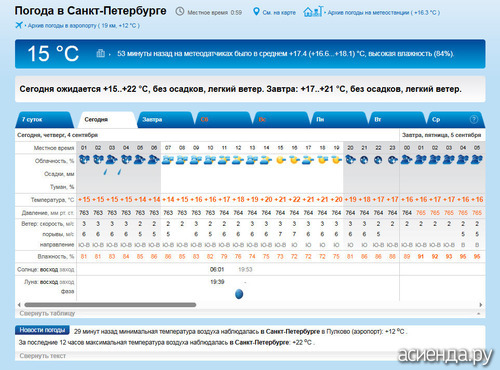Image resolution: width=500 pixels, height=370 pixels.
Task: Click the right scroll arrow of table
Action: point(481,305)
